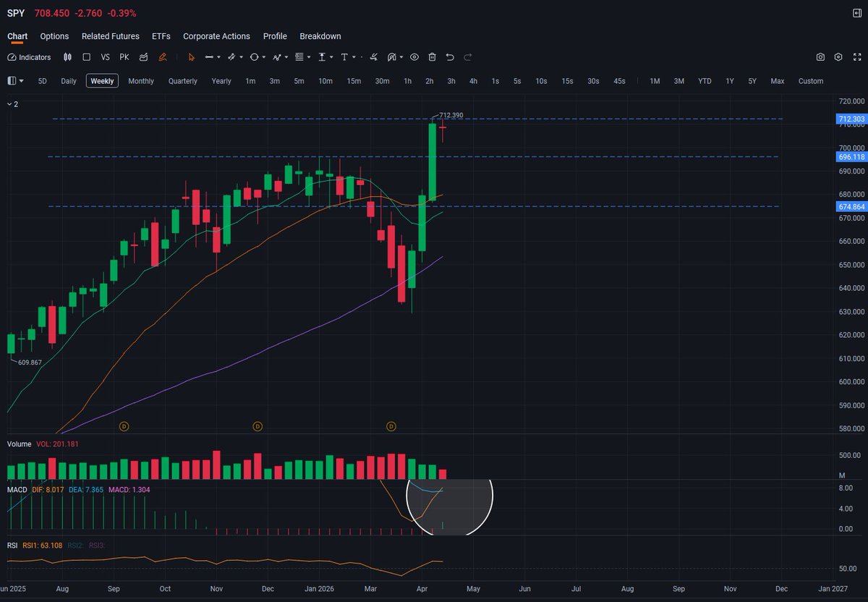Select the Weekly interval
868x602 pixels.
(x=102, y=81)
